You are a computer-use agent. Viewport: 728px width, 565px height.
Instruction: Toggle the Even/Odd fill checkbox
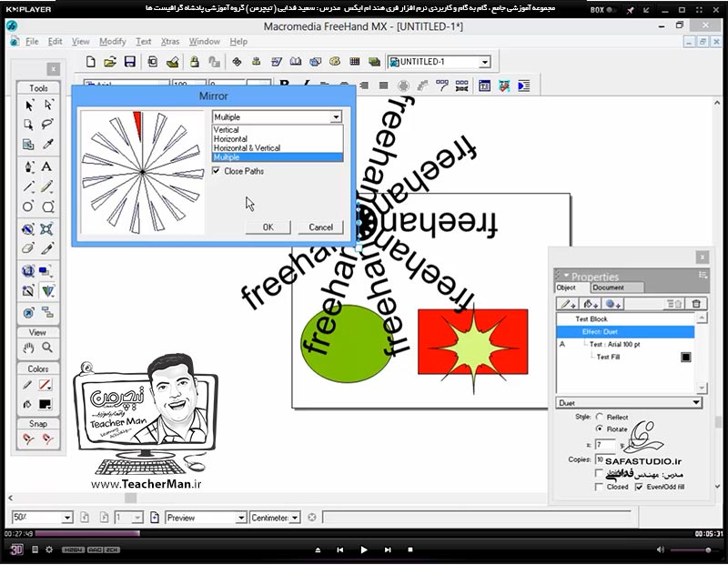[640, 487]
